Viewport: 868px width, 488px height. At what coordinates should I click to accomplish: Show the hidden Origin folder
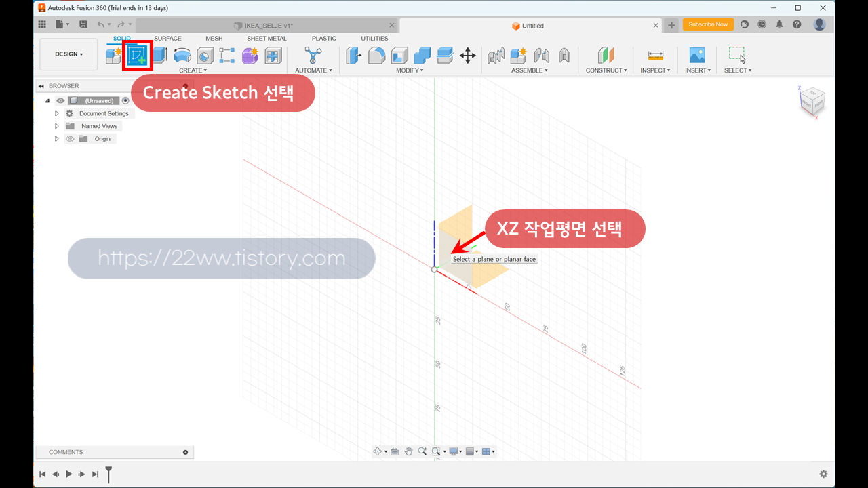point(70,139)
